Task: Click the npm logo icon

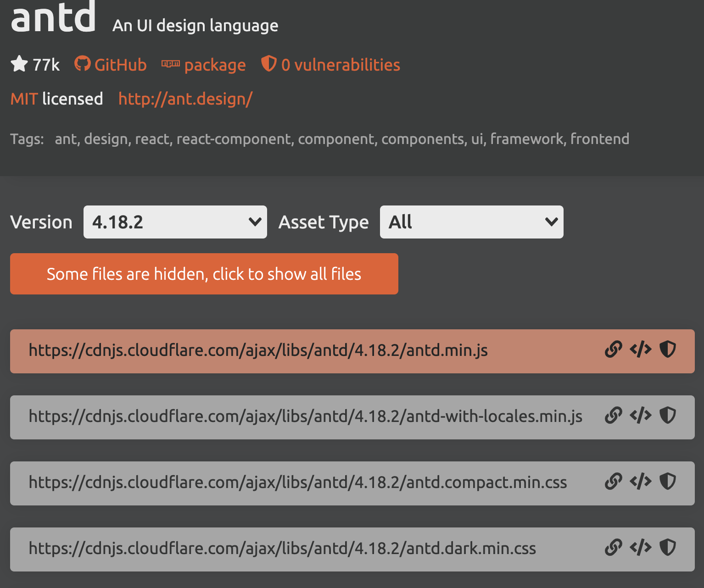Action: tap(171, 64)
